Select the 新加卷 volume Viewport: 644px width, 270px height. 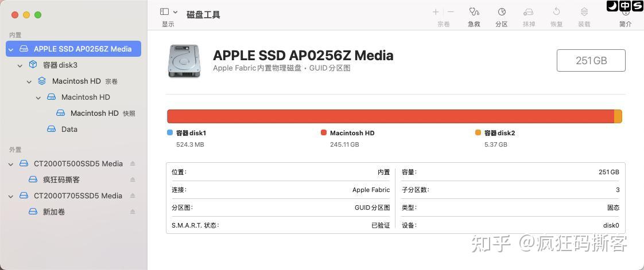tap(54, 212)
